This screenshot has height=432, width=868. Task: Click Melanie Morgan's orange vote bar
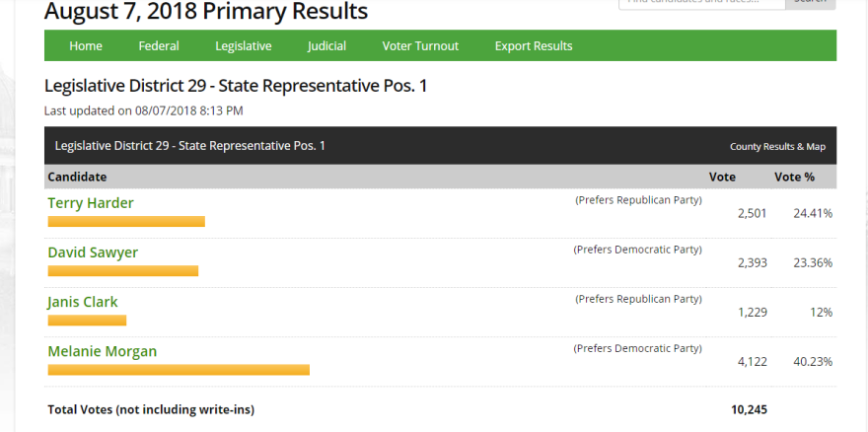[179, 370]
